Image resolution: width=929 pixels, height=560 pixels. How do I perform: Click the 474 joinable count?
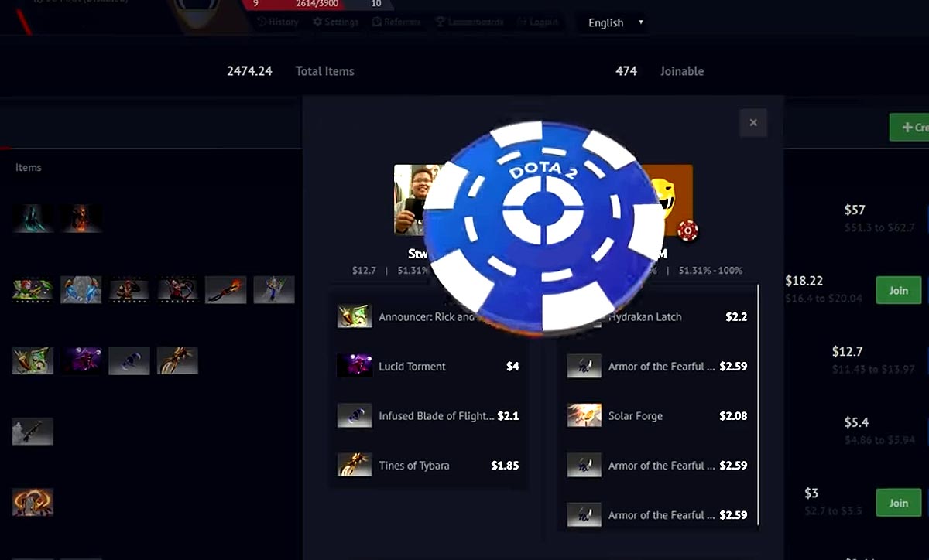pyautogui.click(x=626, y=71)
